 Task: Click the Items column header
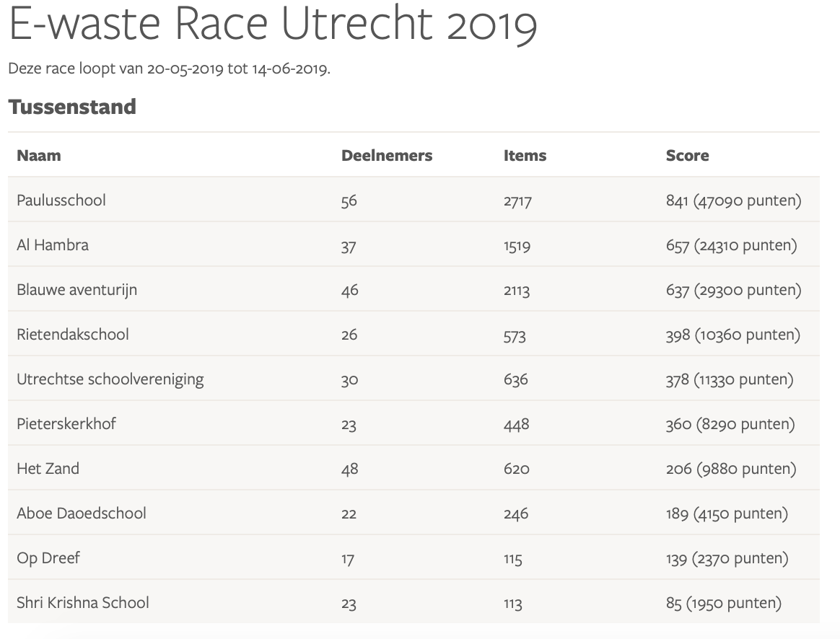pos(525,156)
